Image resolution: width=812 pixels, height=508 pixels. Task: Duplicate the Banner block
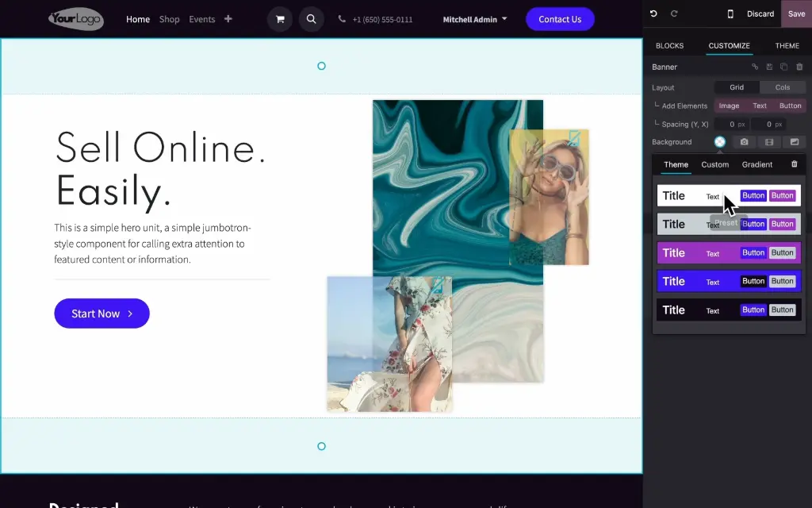tap(784, 67)
